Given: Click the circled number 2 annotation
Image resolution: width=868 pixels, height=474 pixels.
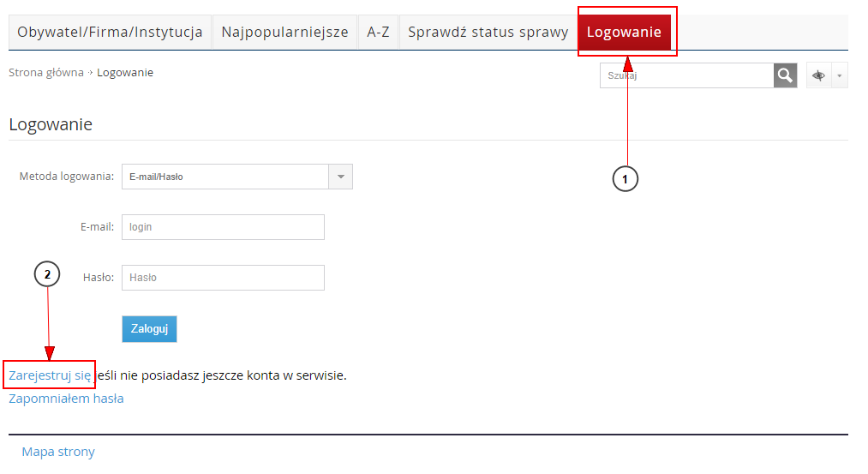Looking at the screenshot, I should [x=47, y=274].
